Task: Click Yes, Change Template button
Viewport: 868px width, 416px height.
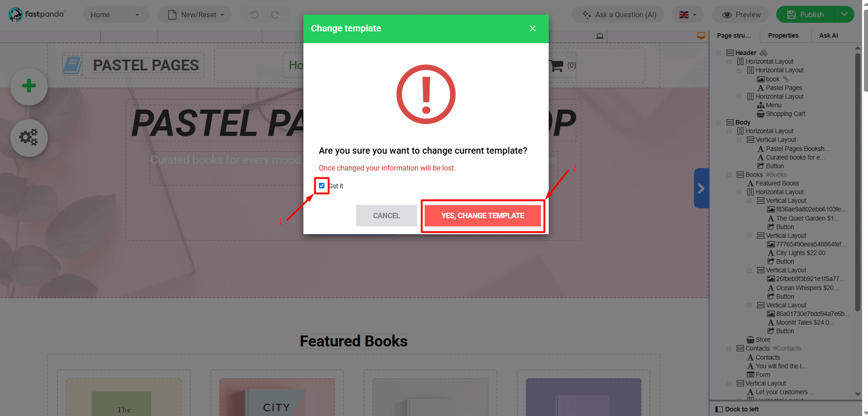Action: [x=482, y=216]
